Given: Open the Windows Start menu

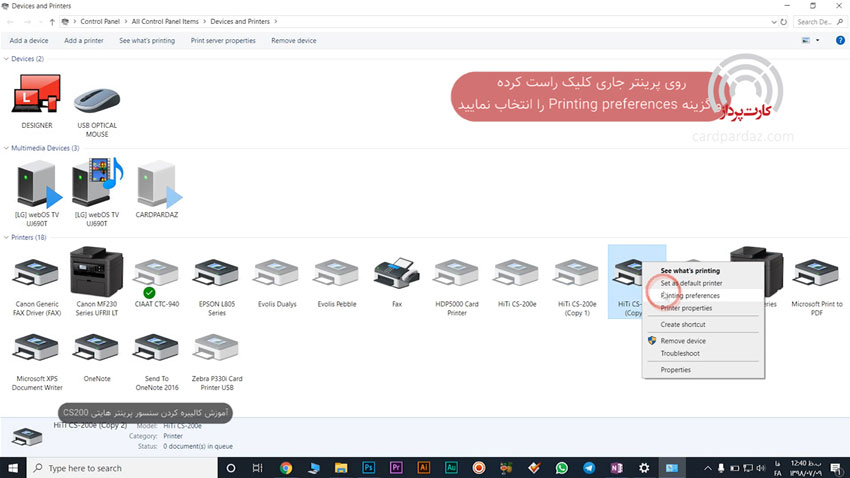Looking at the screenshot, I should [x=13, y=468].
